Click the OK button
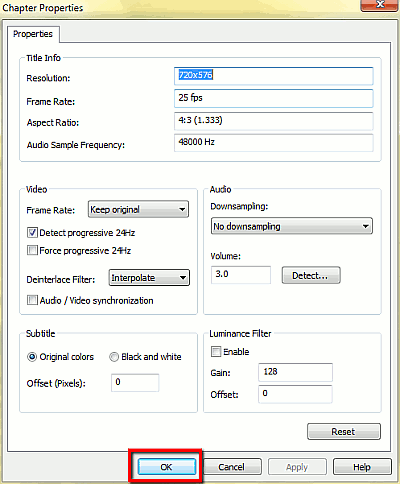 pyautogui.click(x=166, y=467)
